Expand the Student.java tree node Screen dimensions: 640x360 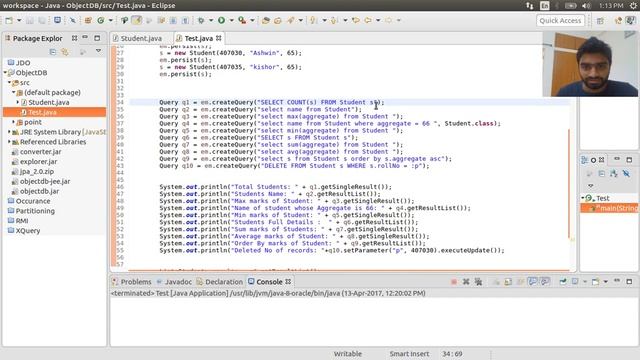(18, 102)
